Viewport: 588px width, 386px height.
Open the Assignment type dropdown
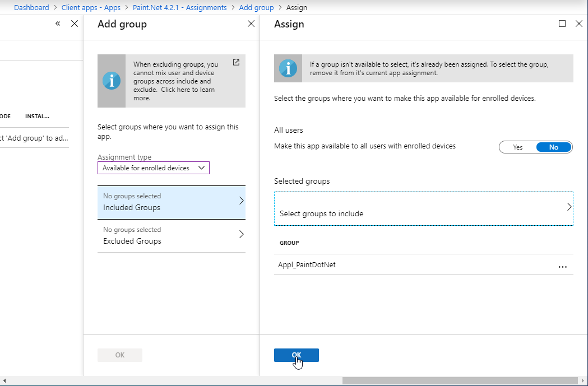[153, 168]
